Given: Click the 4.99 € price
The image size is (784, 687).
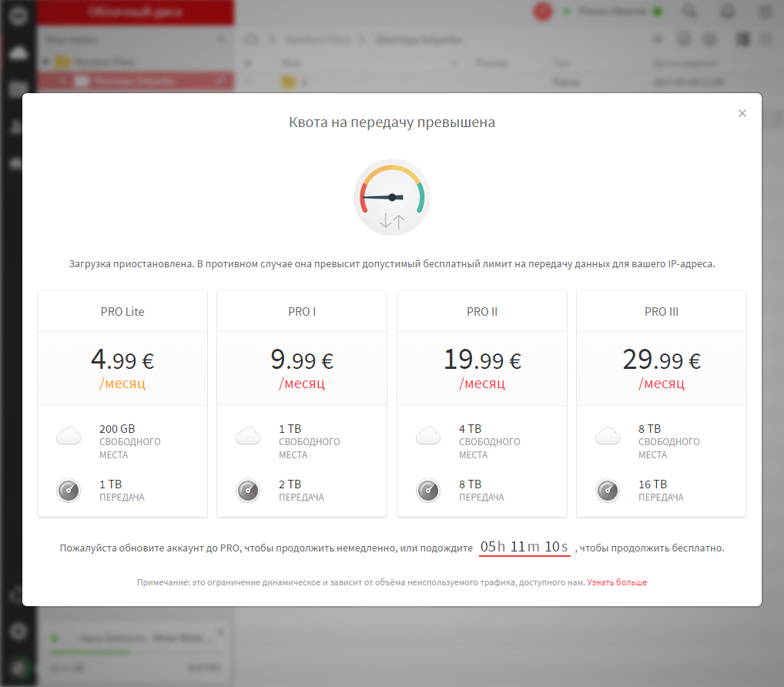Looking at the screenshot, I should 122,360.
